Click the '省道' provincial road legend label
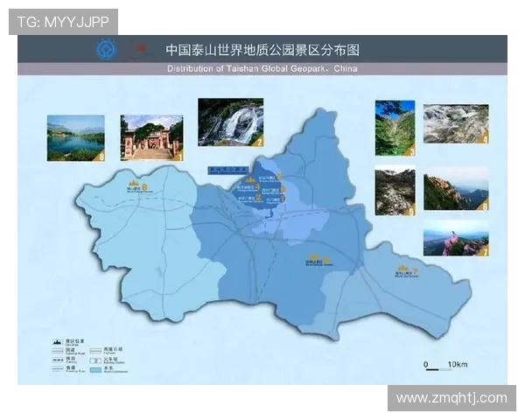 click(70, 367)
